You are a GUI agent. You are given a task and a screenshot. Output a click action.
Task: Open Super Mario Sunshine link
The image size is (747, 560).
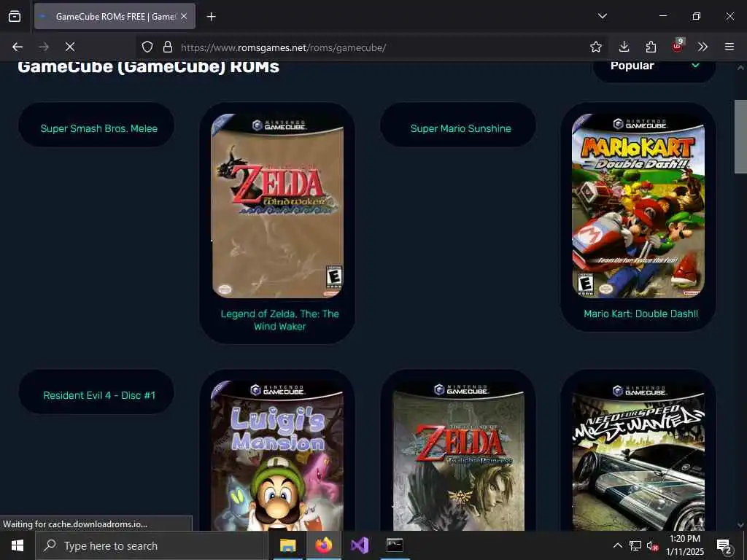coord(461,128)
